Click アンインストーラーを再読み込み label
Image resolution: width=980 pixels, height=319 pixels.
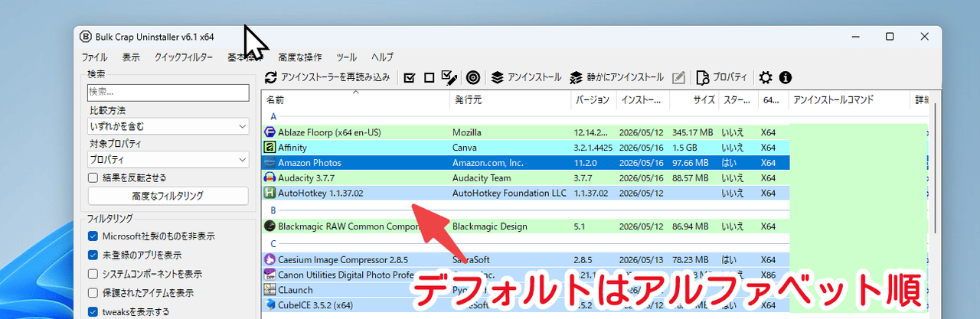coord(335,77)
